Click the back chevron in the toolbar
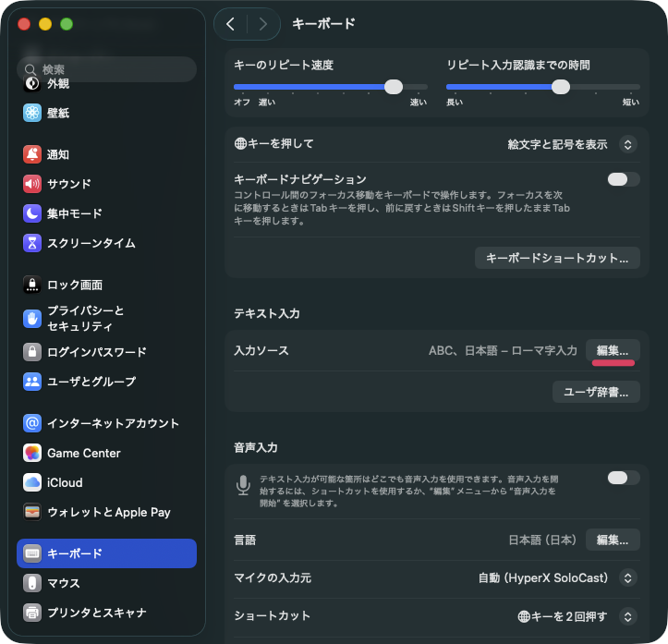 (230, 24)
